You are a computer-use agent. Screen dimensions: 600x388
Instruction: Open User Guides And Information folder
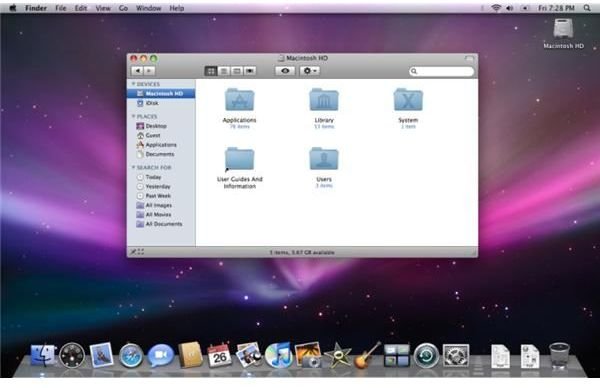[x=240, y=158]
